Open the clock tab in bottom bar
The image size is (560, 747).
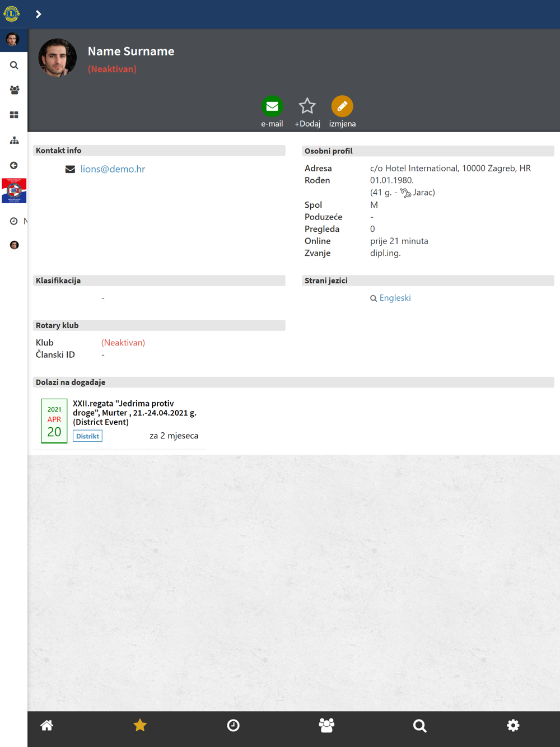[x=233, y=726]
